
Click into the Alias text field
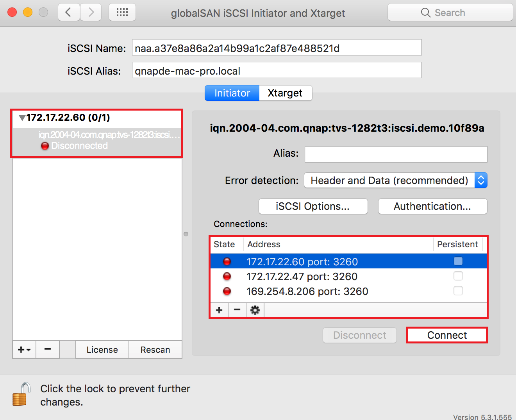click(396, 154)
